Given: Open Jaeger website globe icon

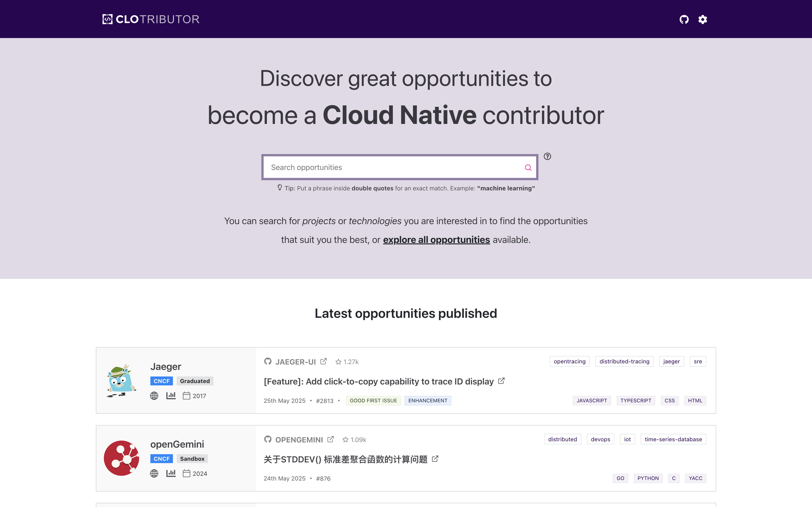Looking at the screenshot, I should coord(154,396).
